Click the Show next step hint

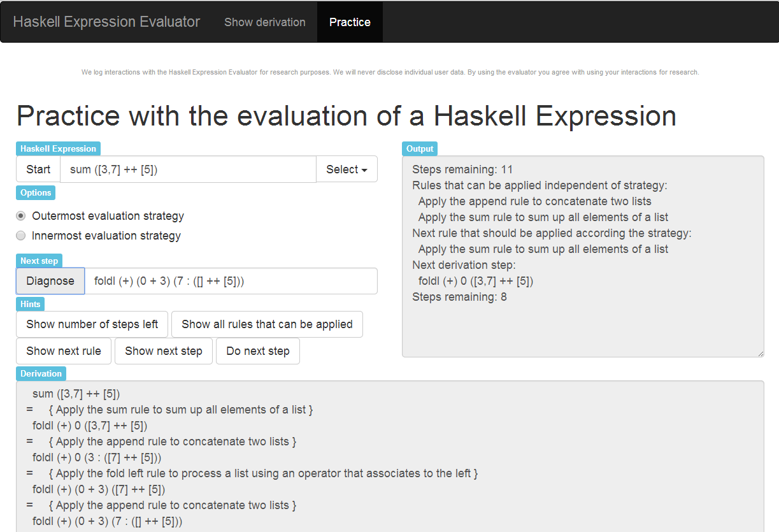point(164,351)
